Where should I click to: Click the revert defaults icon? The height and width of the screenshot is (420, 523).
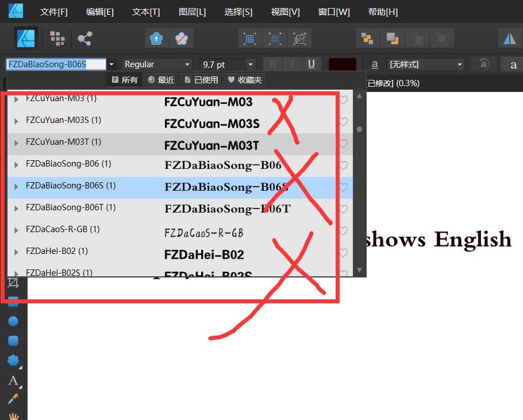(x=182, y=38)
